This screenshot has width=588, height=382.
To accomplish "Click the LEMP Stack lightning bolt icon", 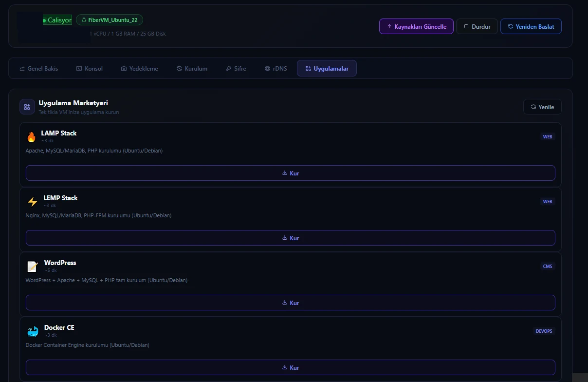I will (32, 202).
